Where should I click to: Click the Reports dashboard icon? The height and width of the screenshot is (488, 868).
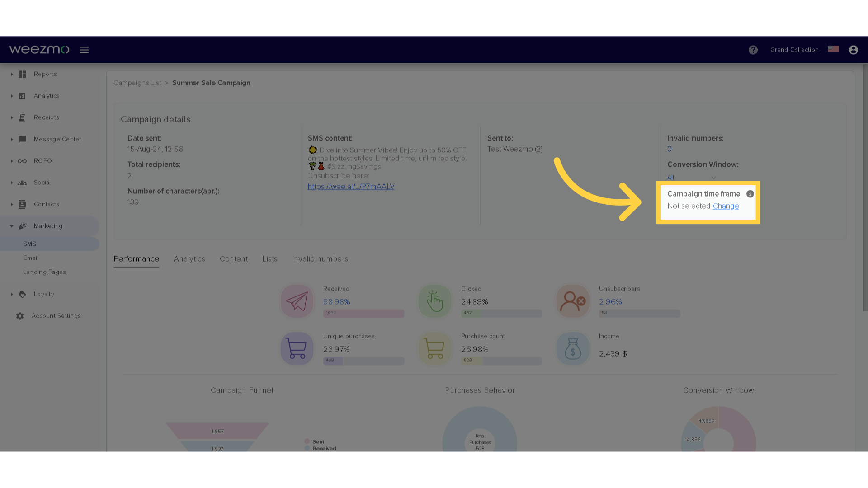22,74
